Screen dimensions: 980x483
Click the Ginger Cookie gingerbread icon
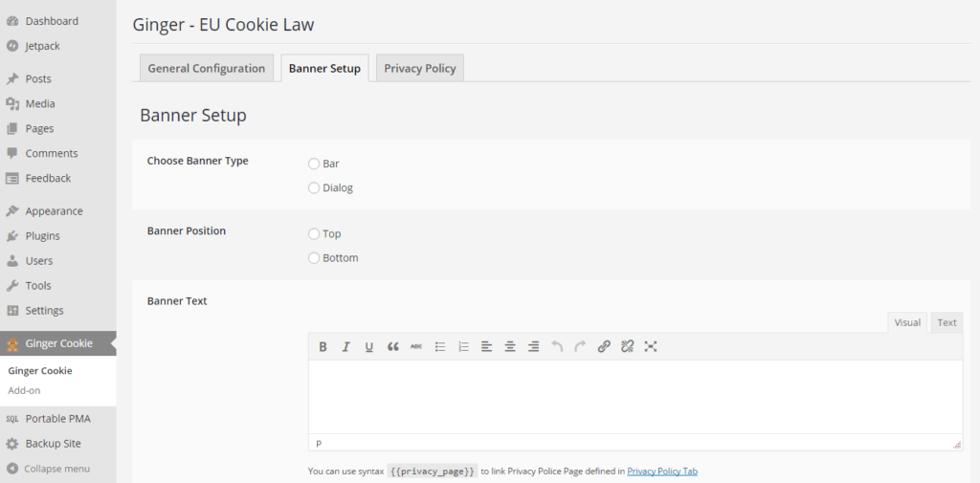click(x=11, y=343)
